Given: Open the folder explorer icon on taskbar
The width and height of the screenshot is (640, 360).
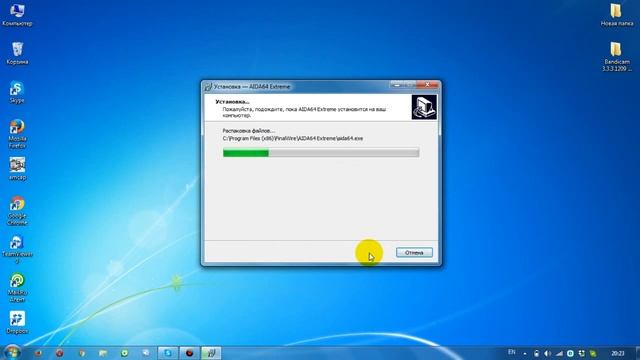Looking at the screenshot, I should pos(103,353).
